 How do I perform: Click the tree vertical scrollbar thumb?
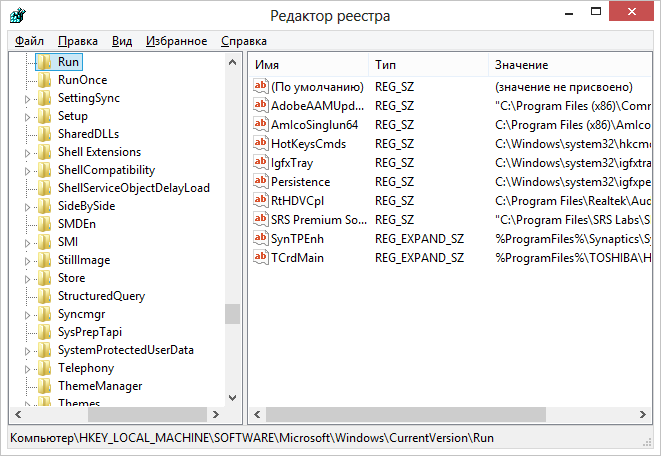point(232,314)
